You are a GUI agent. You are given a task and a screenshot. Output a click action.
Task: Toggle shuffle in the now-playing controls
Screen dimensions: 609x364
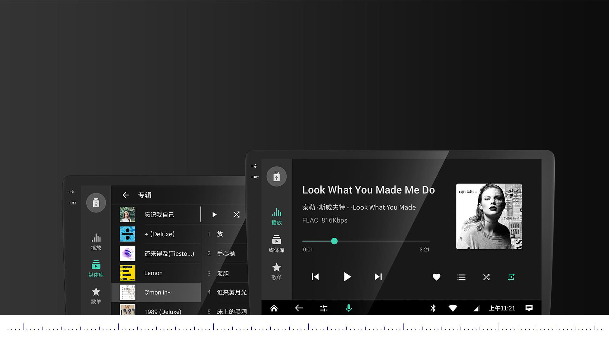coord(486,277)
